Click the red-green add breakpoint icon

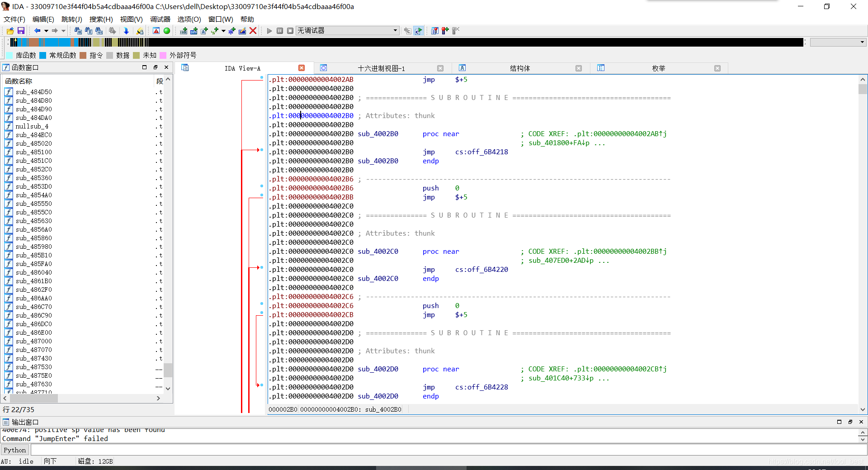coord(445,31)
